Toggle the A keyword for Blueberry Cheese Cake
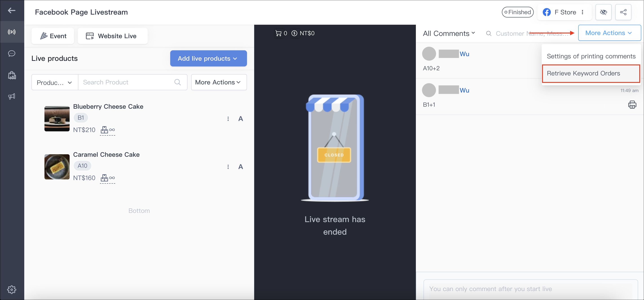This screenshot has width=644, height=300. pos(240,119)
